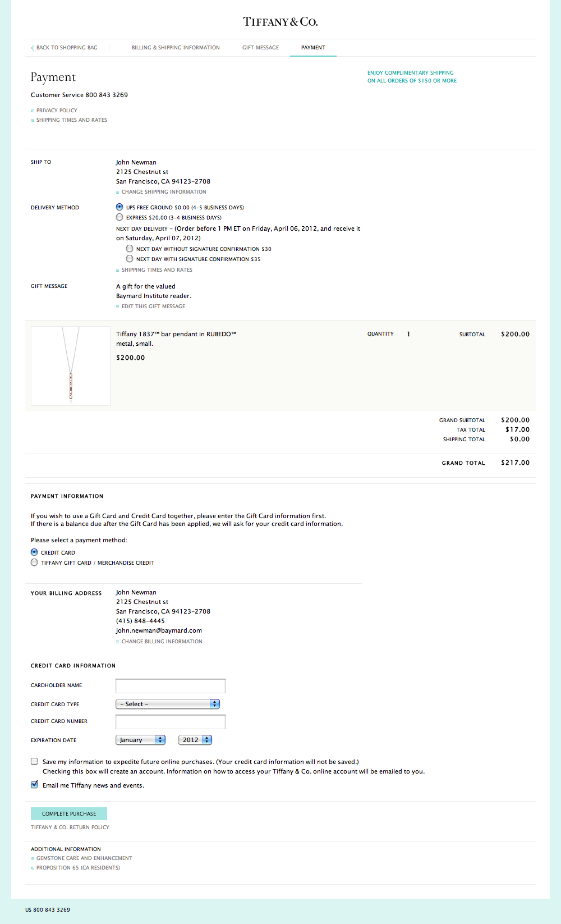Click the tax total $17.00 value
This screenshot has width=561, height=924.
click(x=518, y=430)
